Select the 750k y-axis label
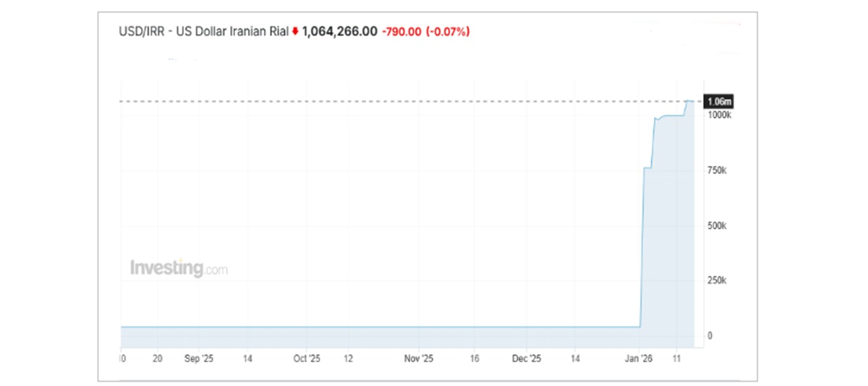This screenshot has height=386, width=868. coord(718,171)
